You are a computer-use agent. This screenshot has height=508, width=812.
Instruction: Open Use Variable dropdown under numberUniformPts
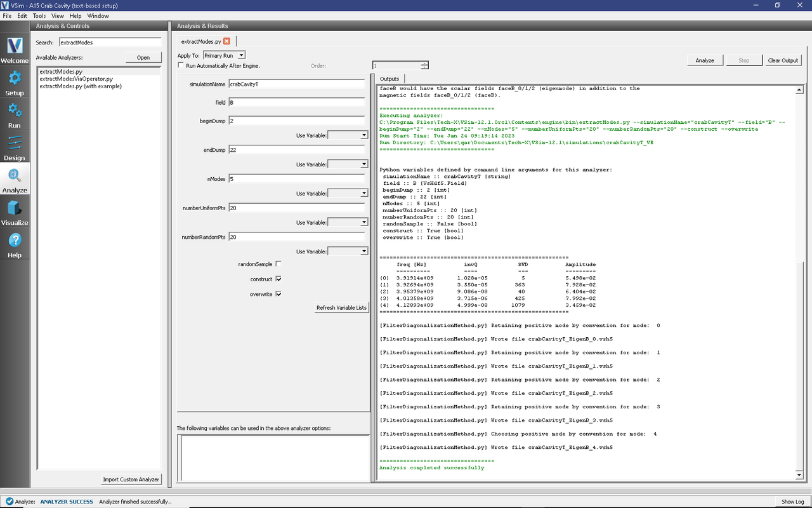[348, 222]
